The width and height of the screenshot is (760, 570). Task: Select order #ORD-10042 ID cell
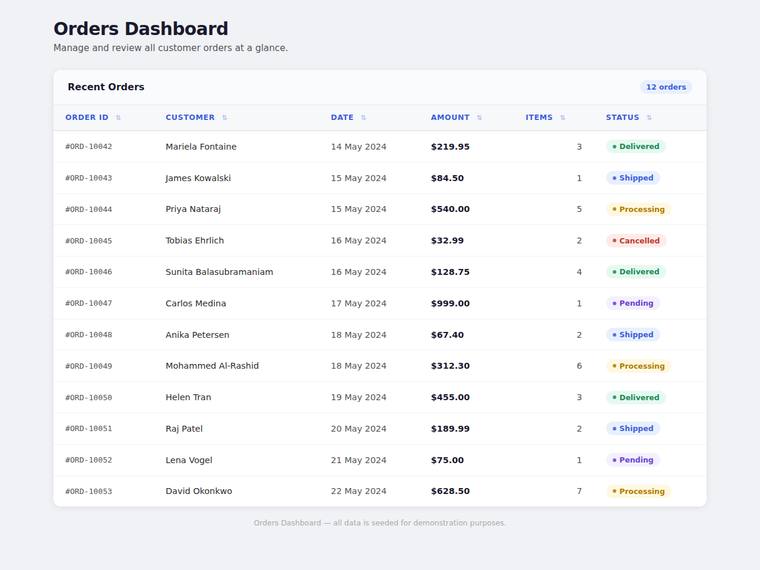[89, 146]
